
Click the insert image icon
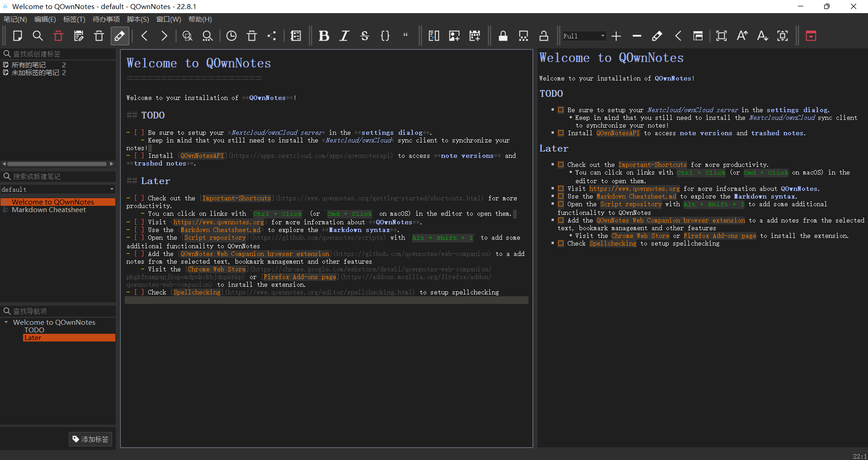click(454, 36)
